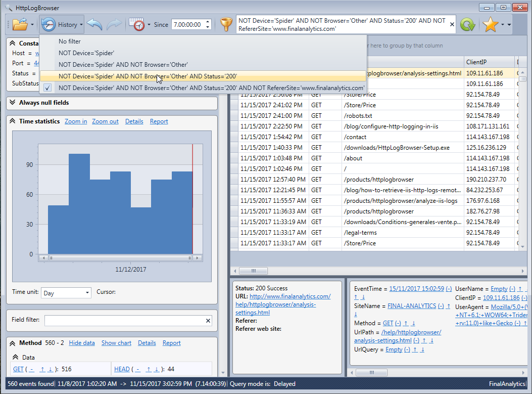Click the favorites star icon
Viewport: 532px width, 394px height.
(490, 24)
